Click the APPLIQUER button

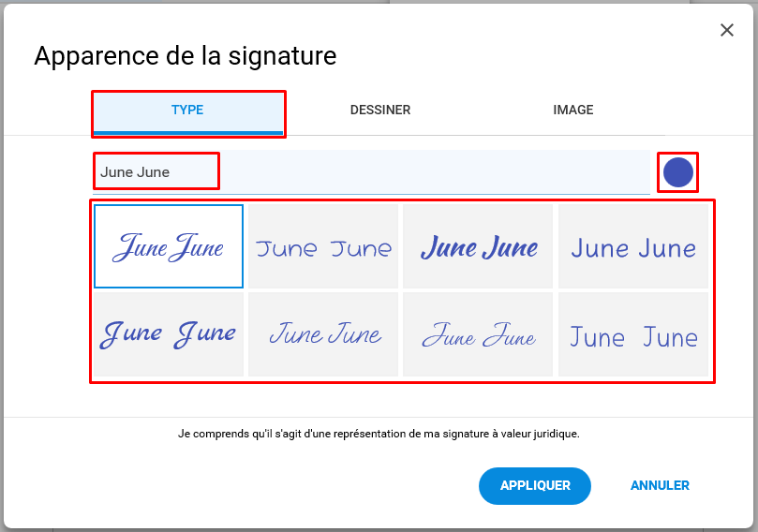point(535,485)
